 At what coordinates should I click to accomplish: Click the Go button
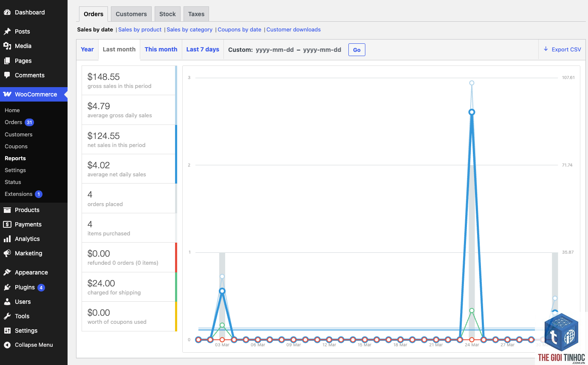(x=357, y=50)
